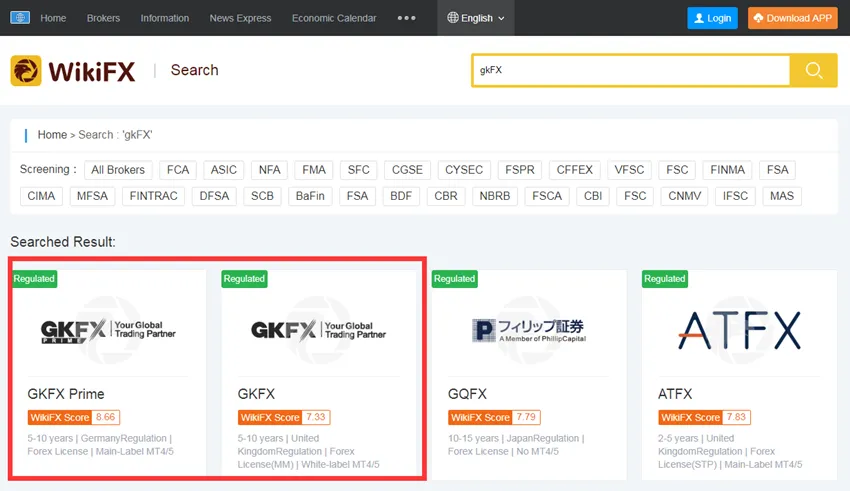Viewport: 850px width, 491px height.
Task: Filter by SFC regulator
Action: coord(358,170)
